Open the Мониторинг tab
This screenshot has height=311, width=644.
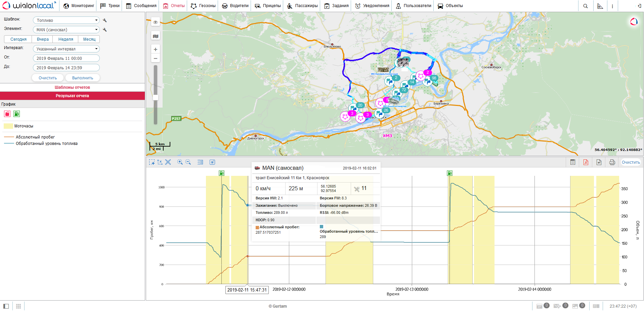[79, 6]
